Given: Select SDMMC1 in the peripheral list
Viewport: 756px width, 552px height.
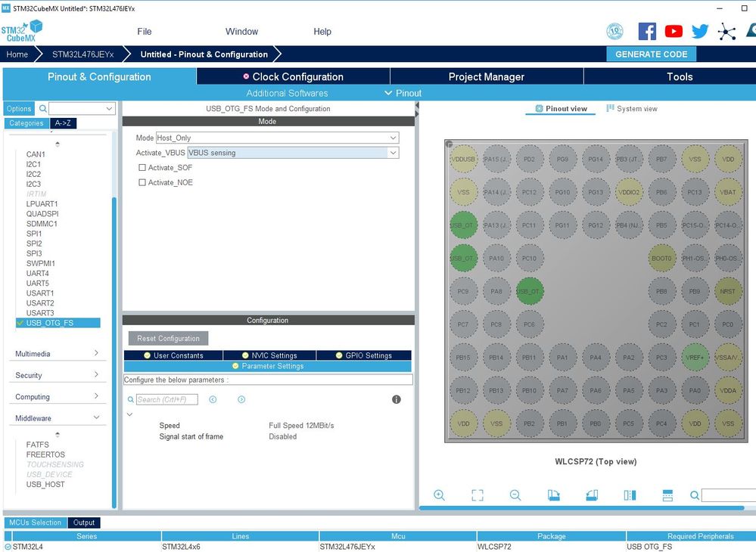Looking at the screenshot, I should (x=42, y=224).
